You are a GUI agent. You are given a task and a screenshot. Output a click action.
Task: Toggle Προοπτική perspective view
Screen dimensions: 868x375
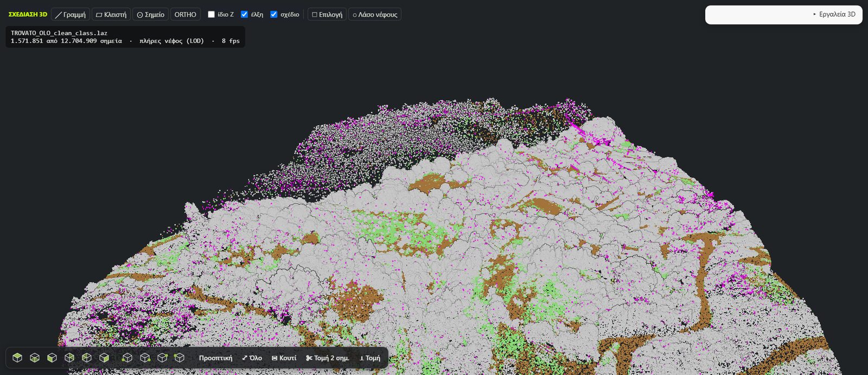(215, 358)
